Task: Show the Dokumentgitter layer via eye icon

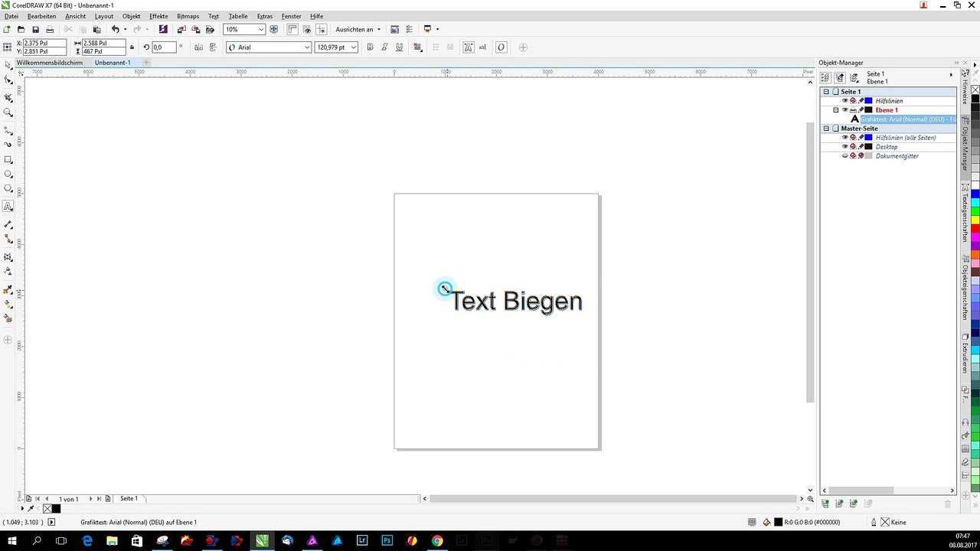Action: [845, 155]
